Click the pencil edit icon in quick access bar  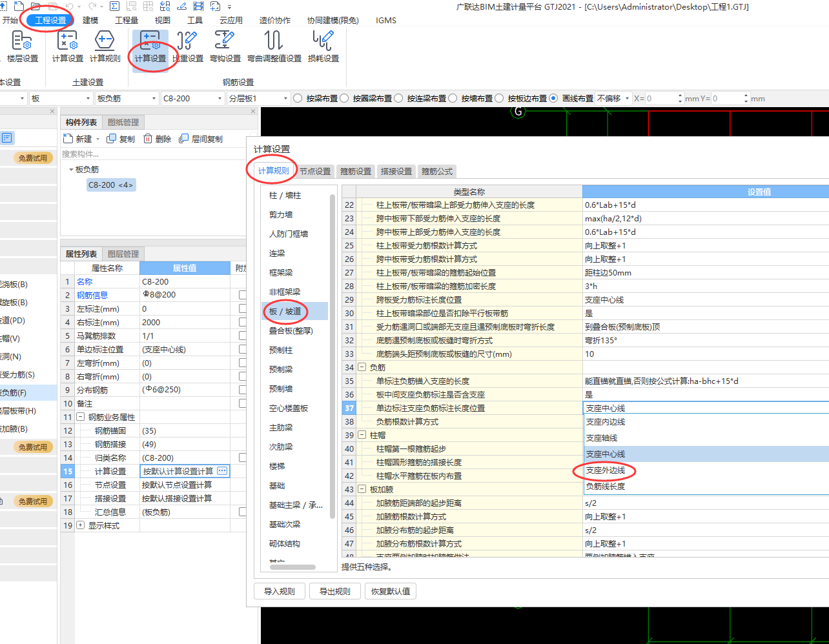181,6
